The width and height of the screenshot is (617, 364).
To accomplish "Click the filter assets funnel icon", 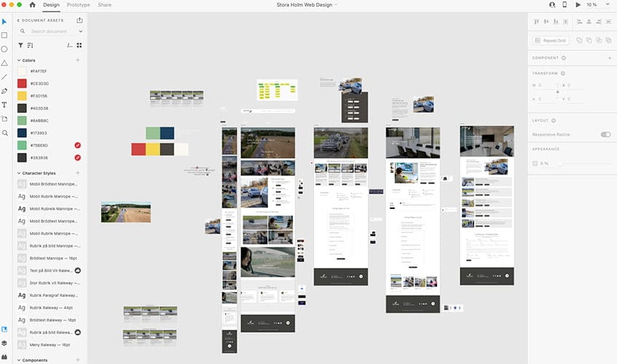I will point(20,45).
